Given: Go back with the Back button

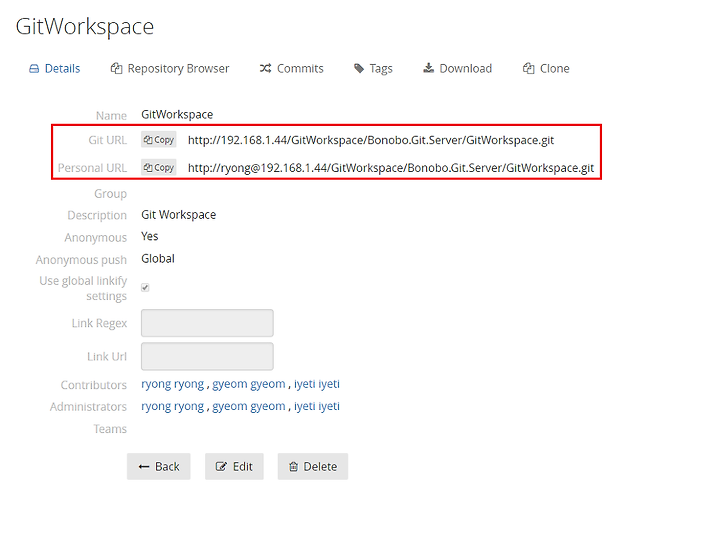Looking at the screenshot, I should [158, 466].
